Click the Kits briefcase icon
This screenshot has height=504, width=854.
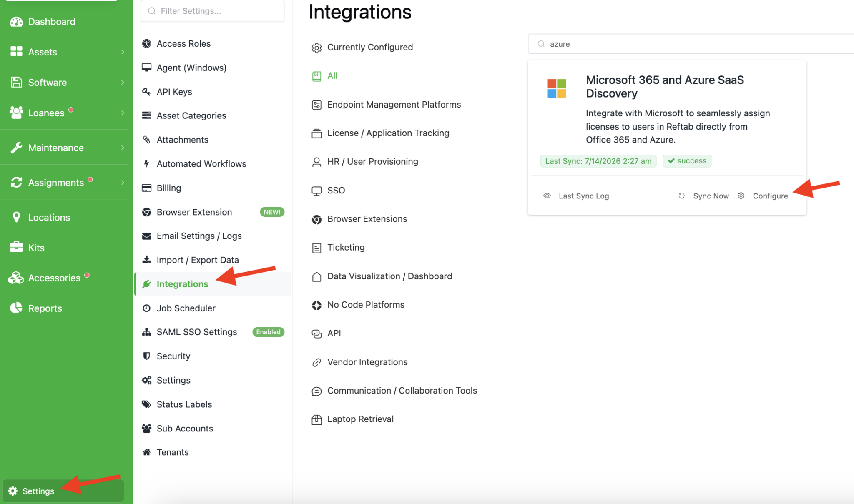click(16, 247)
